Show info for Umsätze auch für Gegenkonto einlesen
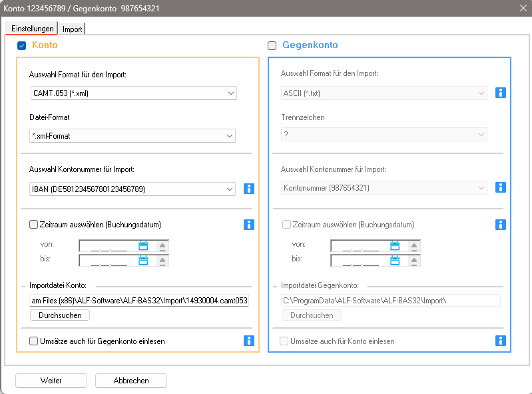Viewport: 532px width, 394px height. [249, 341]
